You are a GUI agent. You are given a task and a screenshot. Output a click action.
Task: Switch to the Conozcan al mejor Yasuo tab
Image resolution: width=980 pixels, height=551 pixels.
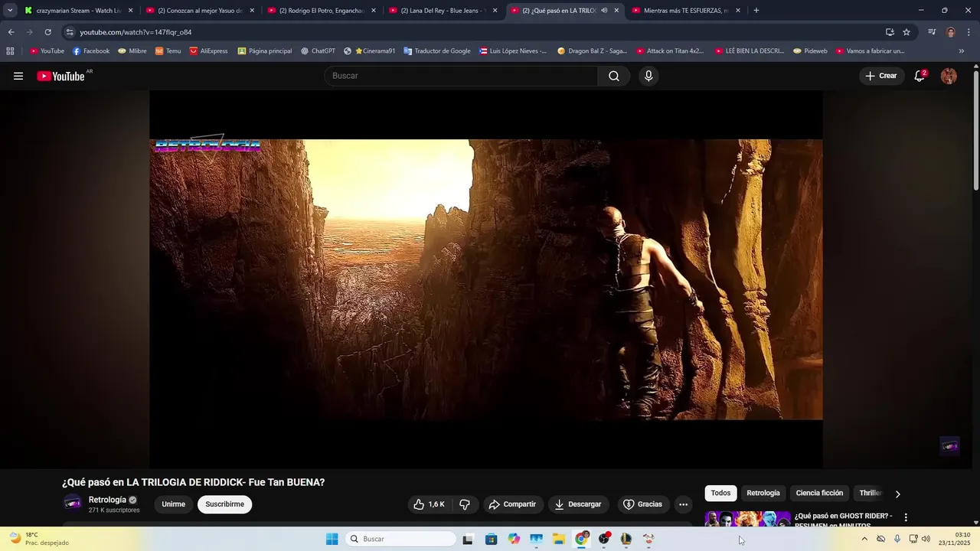(x=200, y=11)
